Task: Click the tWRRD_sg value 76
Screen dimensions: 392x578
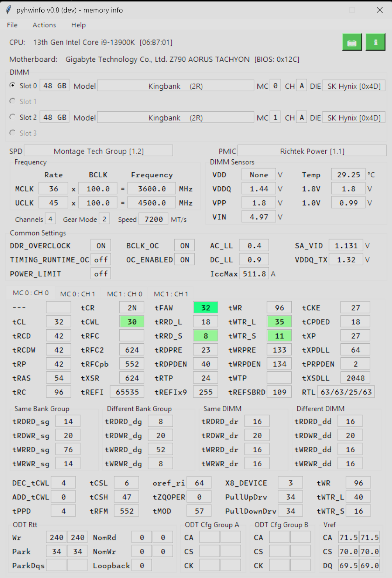Action: pyautogui.click(x=68, y=450)
